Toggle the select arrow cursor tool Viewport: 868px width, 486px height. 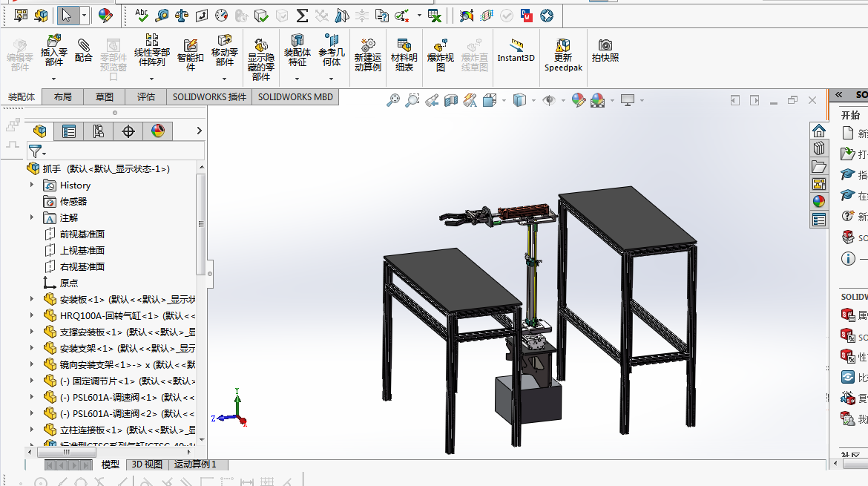coord(67,16)
